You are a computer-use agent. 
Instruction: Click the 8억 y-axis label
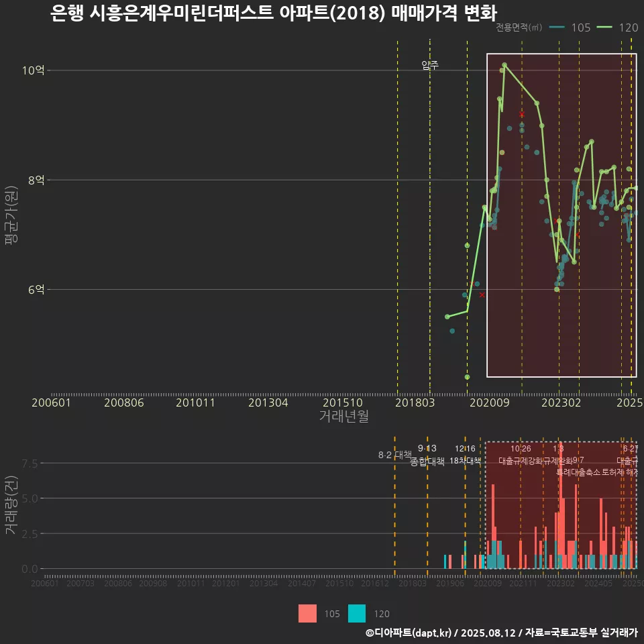[x=36, y=180]
